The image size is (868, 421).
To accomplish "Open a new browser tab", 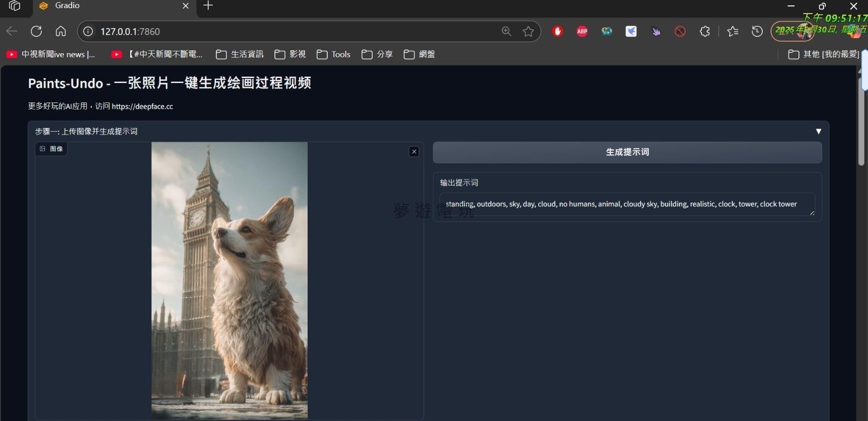I will 208,6.
